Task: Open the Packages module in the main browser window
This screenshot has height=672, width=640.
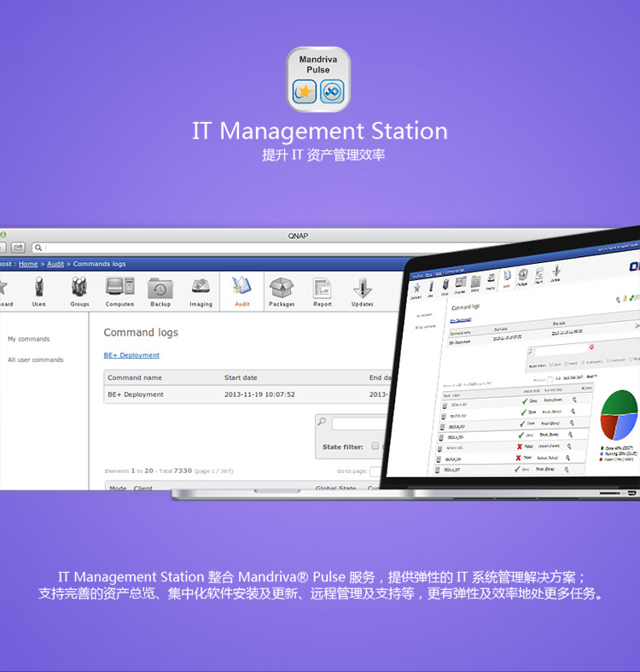Action: pyautogui.click(x=282, y=291)
